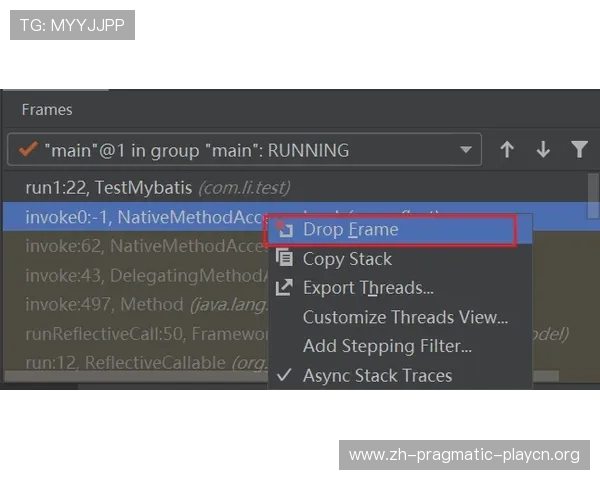600x480 pixels.
Task: Select frame runReflectiveCall:50
Action: pyautogui.click(x=136, y=334)
